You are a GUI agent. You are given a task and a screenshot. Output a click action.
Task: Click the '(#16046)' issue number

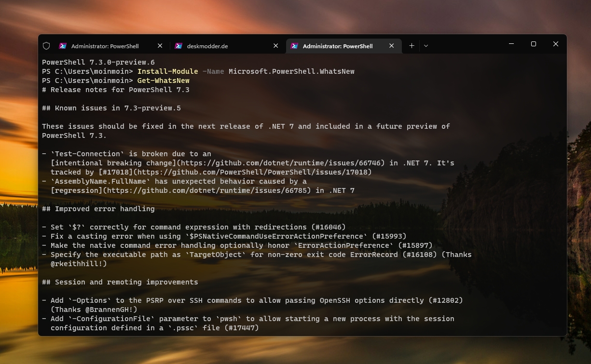pyautogui.click(x=329, y=227)
